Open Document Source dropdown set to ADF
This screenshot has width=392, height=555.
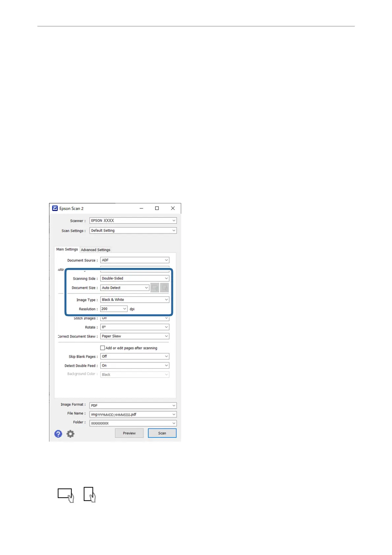click(135, 260)
